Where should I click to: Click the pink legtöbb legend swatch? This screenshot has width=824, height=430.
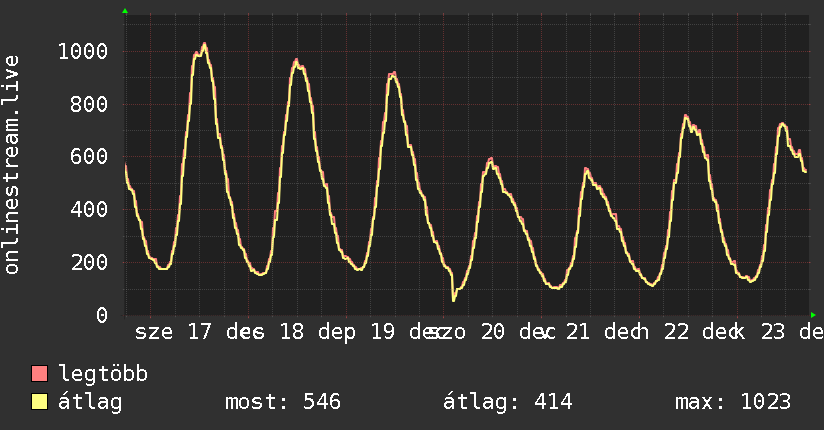coord(39,373)
